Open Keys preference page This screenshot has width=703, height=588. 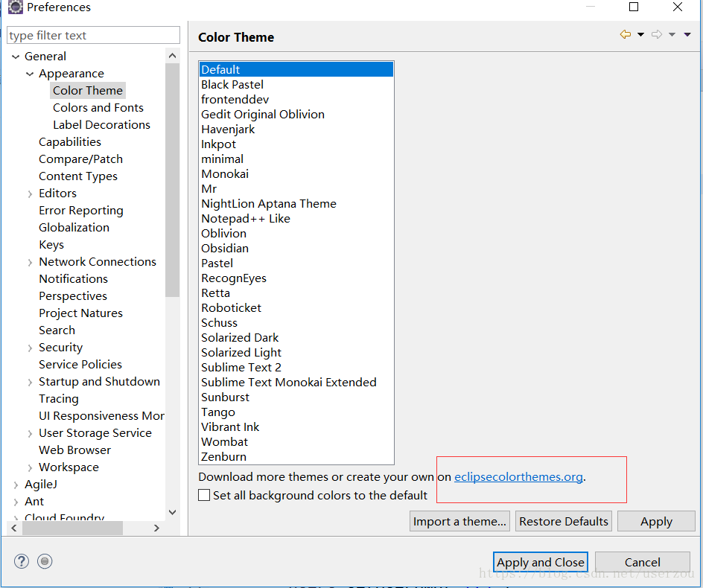pos(51,245)
